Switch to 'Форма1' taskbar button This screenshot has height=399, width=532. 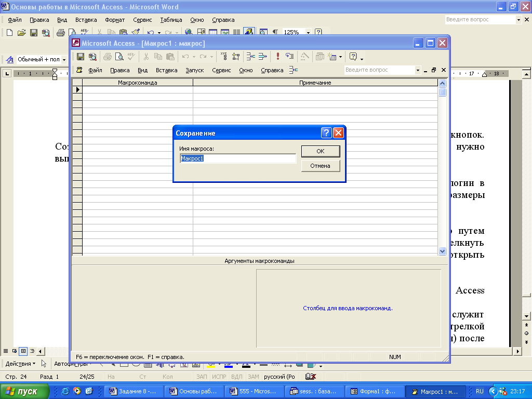pos(376,392)
